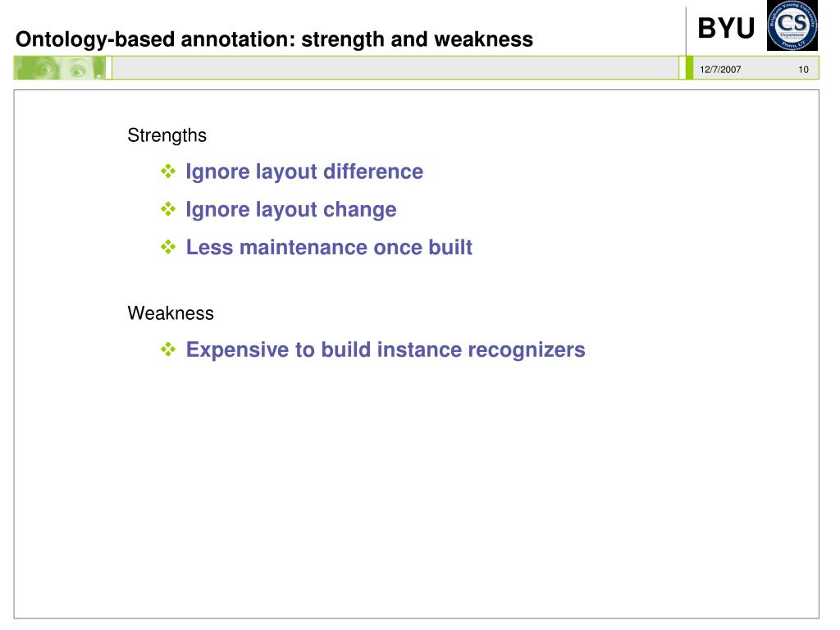The image size is (840, 630).
Task: Click bullet icon beside Less maintenance once built
Action: (x=168, y=247)
